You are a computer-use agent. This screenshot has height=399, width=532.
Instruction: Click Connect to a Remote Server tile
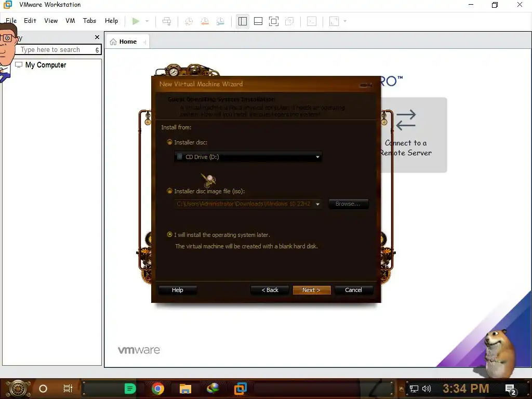click(413, 135)
